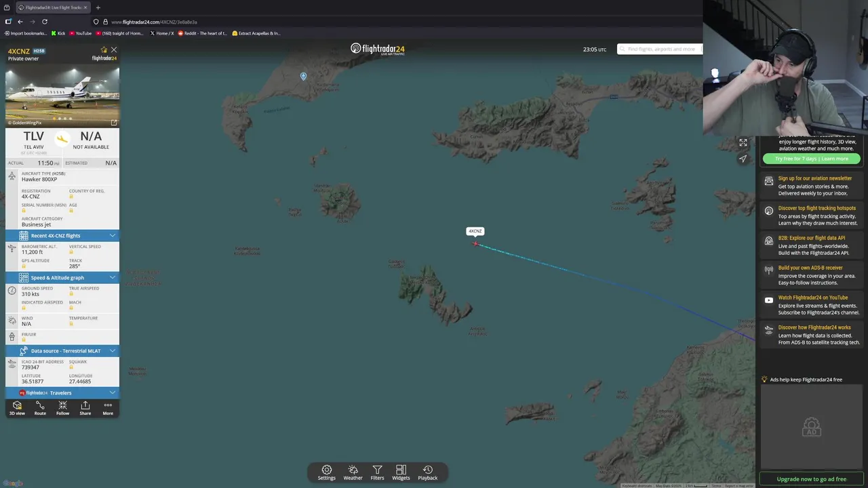
Task: Click the locked Mach padlock
Action: click(71, 308)
